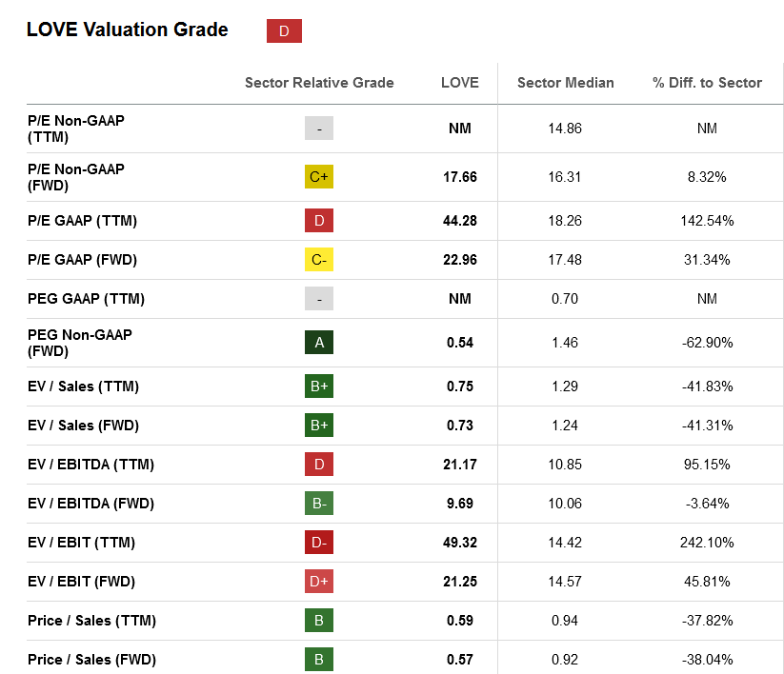
Task: Click the red D valuation grade badge
Action: point(283,30)
